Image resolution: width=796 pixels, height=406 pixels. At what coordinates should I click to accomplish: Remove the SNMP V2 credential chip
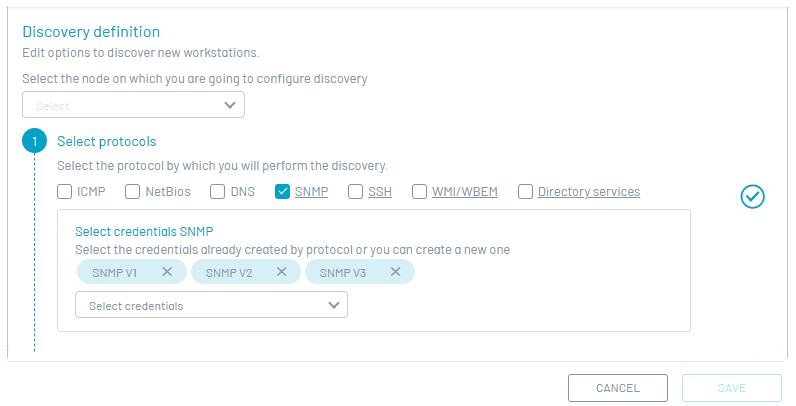coord(281,272)
